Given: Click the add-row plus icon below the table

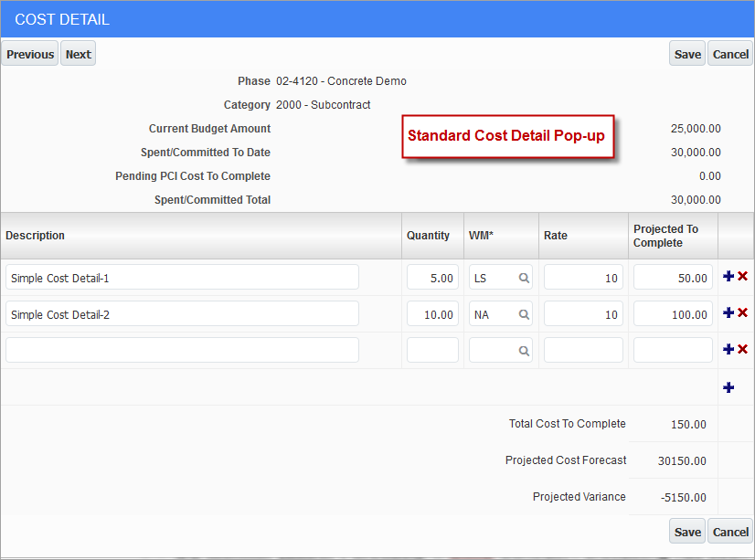Looking at the screenshot, I should pos(728,387).
